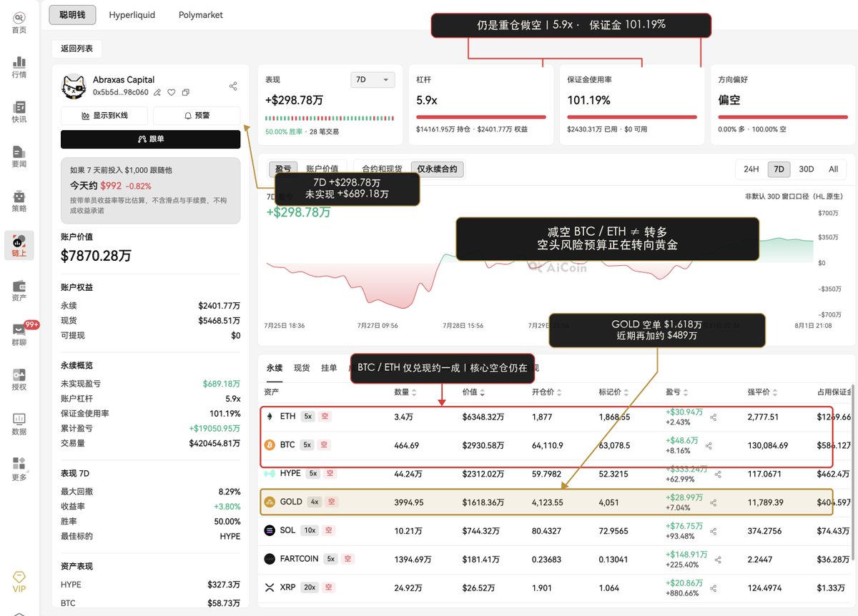Screen dimensions: 858x616
Task: Select the 现货 positions tab
Action: click(302, 368)
